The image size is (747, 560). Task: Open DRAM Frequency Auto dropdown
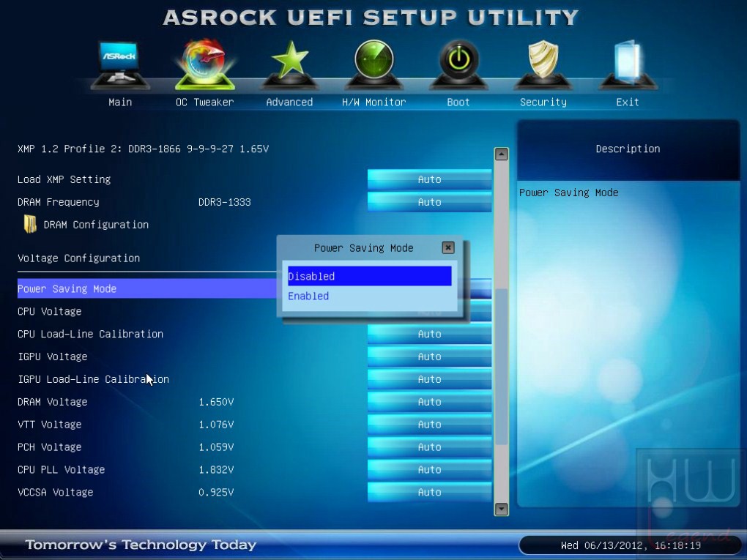429,202
